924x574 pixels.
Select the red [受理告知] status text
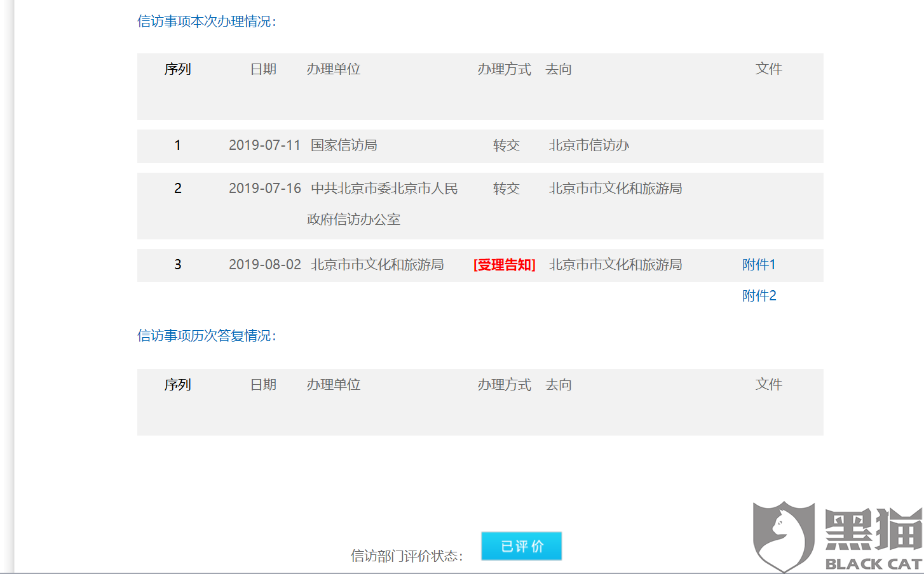tap(505, 265)
